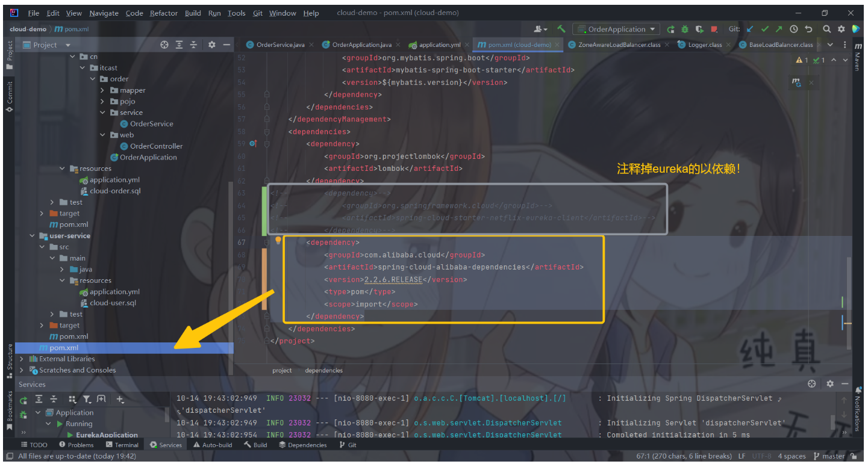The width and height of the screenshot is (868, 470).
Task: Select EurekaApplication in Services tree
Action: (102, 434)
